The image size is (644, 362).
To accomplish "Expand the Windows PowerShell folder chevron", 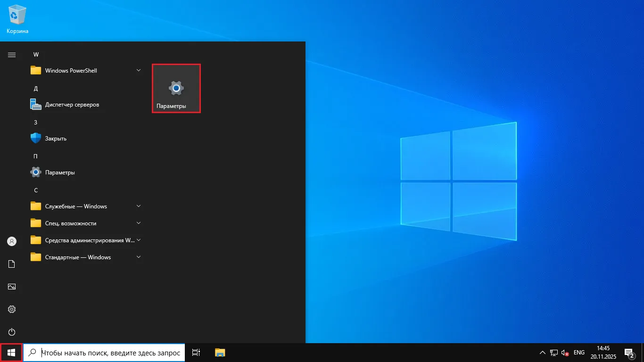I will coord(139,71).
